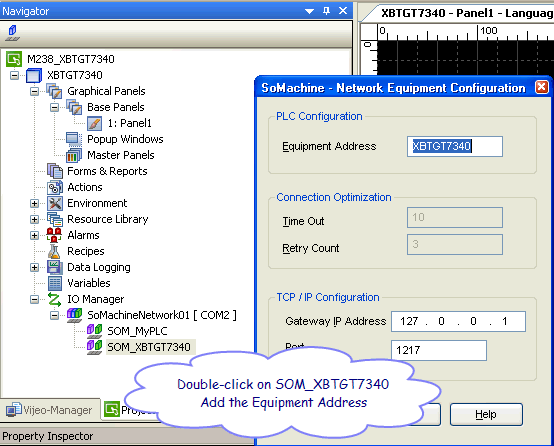Click the Master Panels icon

(74, 155)
